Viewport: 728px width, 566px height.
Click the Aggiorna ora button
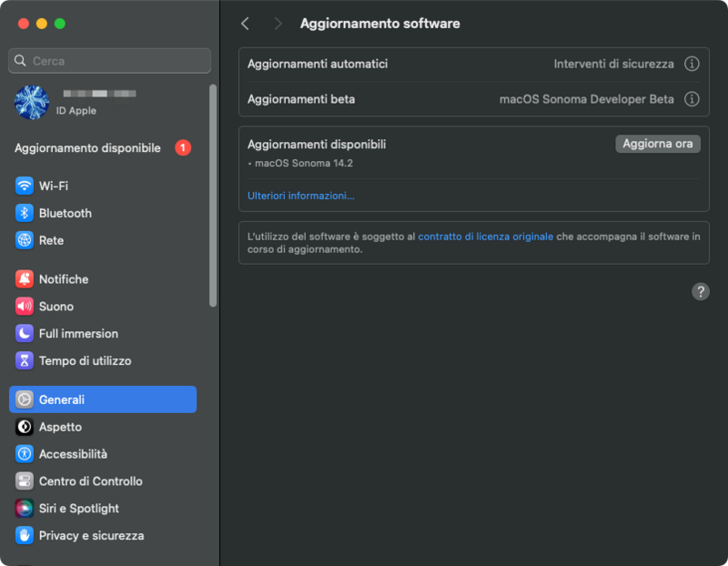[x=657, y=144]
